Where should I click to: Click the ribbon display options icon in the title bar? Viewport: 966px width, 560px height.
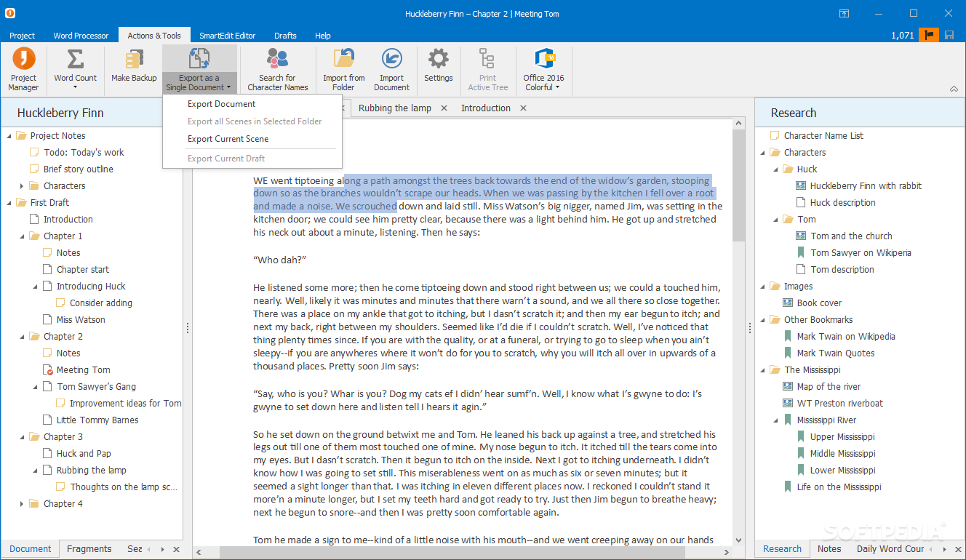click(844, 13)
